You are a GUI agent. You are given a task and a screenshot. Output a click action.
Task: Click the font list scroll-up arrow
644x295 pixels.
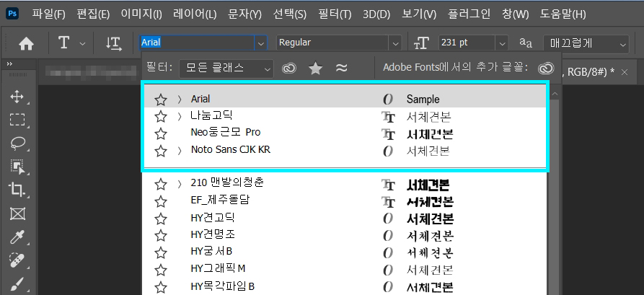[555, 94]
